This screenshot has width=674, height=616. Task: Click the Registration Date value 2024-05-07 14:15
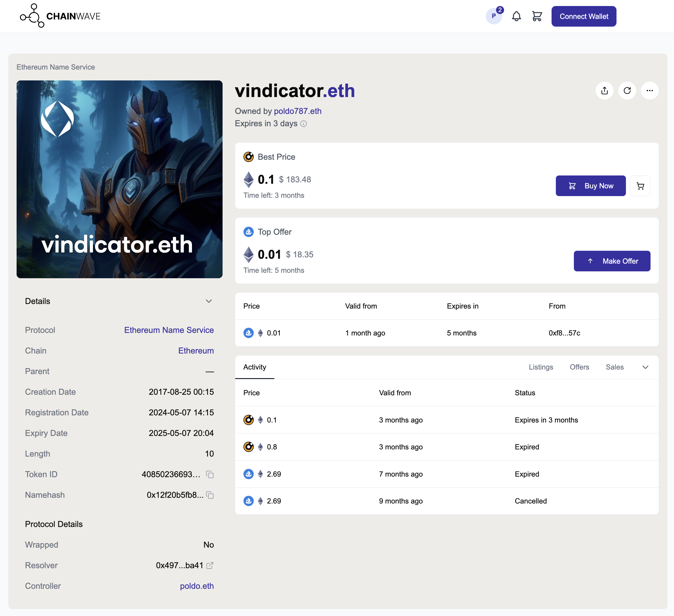181,412
